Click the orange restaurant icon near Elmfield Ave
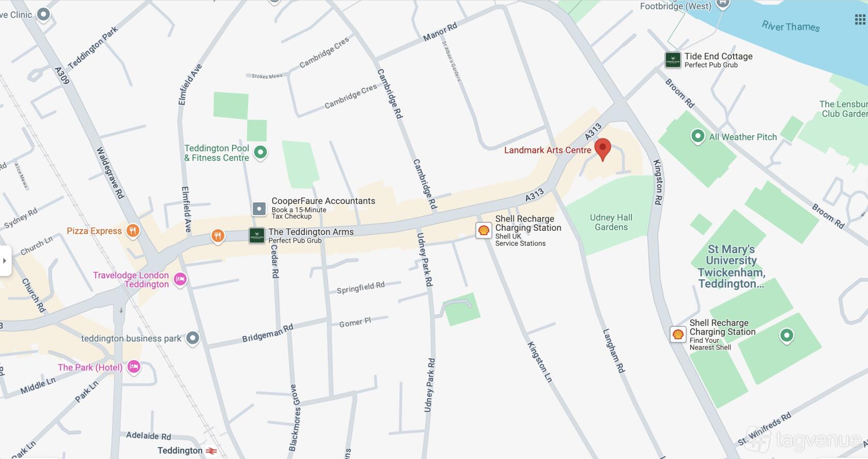 click(x=218, y=236)
